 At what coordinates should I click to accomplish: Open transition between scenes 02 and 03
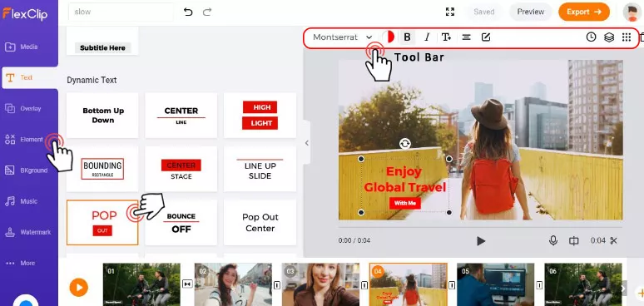click(277, 284)
